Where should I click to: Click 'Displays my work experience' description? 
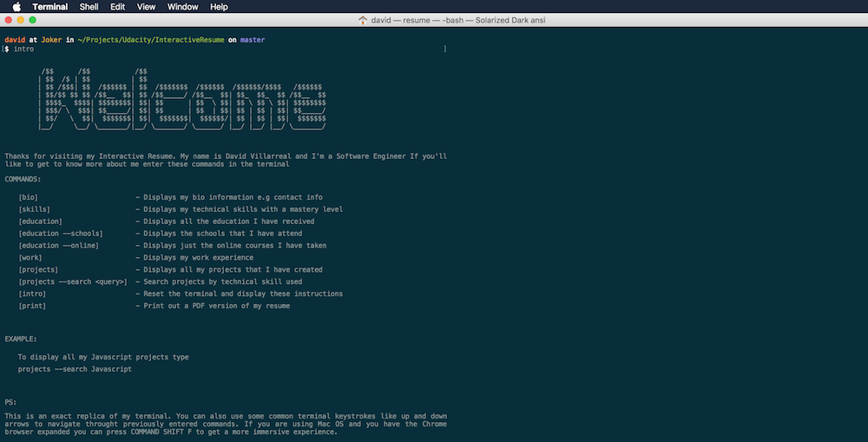[198, 258]
